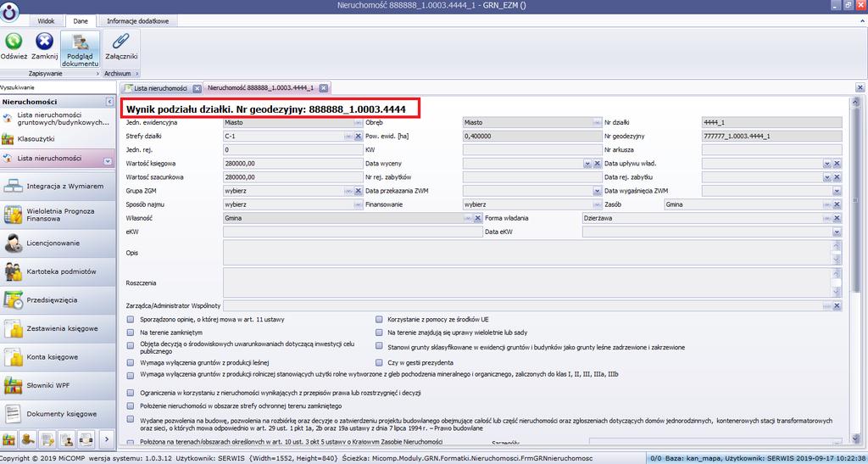The image size is (868, 464).
Task: Check 'Czy w gestii prezydenta'
Action: pyautogui.click(x=379, y=363)
